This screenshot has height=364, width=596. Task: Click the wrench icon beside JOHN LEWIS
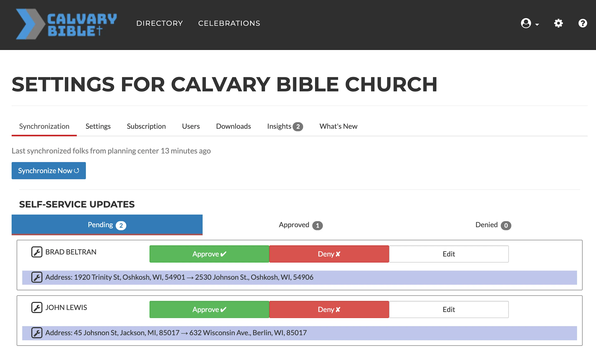coord(37,308)
